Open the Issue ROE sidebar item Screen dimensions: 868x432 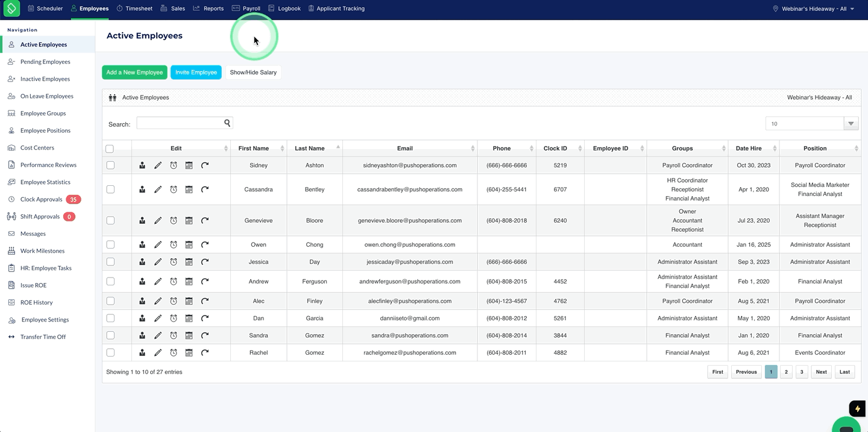click(x=33, y=286)
